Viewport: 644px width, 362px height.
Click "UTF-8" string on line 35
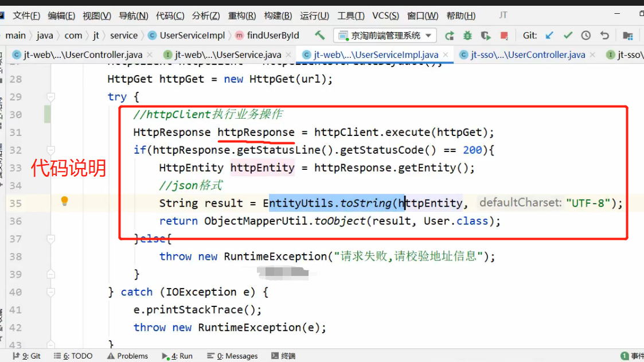tap(588, 203)
